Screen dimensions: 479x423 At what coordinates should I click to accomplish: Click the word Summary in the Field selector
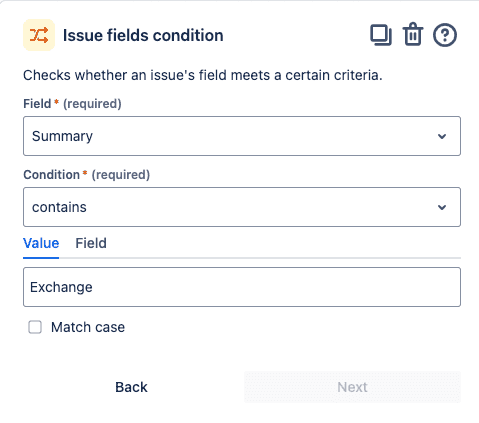click(62, 136)
